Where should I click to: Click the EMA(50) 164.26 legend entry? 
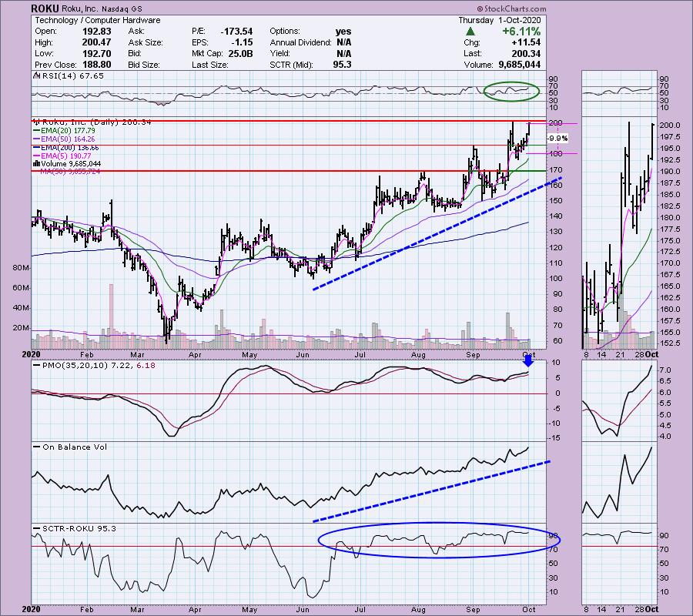pos(67,139)
